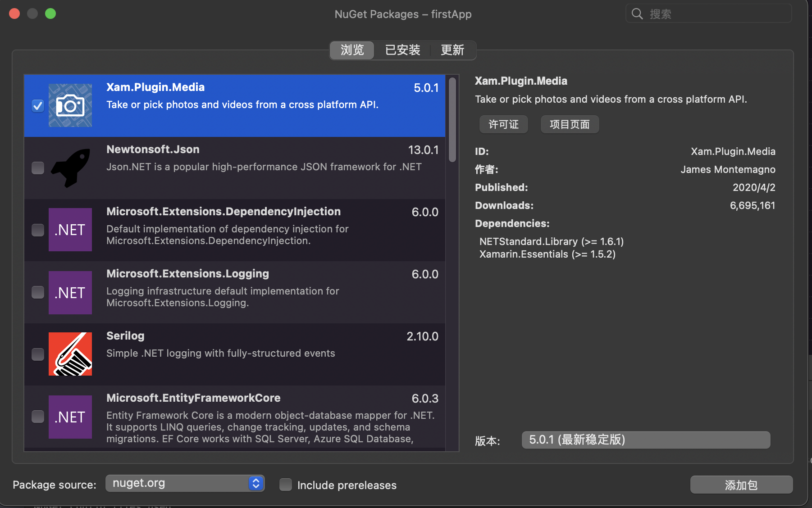Screen dimensions: 812x508
Task: Click the Microsoft.Extensions.Logging .NET icon
Action: [x=70, y=293]
